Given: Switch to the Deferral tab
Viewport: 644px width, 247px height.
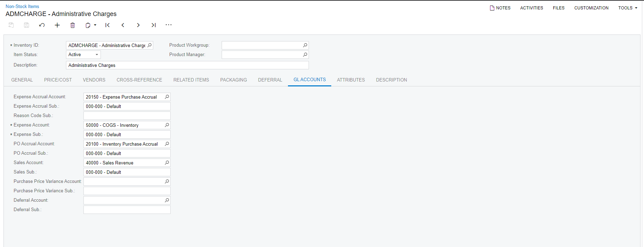Looking at the screenshot, I should 270,80.
